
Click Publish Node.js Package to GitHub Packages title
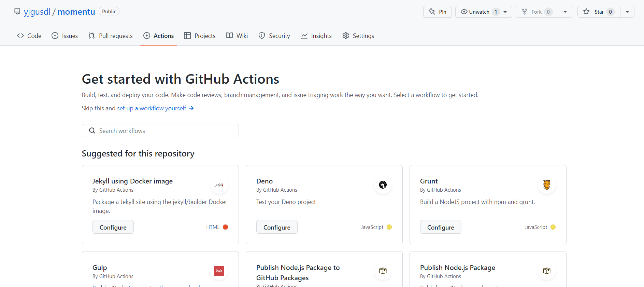coord(298,273)
